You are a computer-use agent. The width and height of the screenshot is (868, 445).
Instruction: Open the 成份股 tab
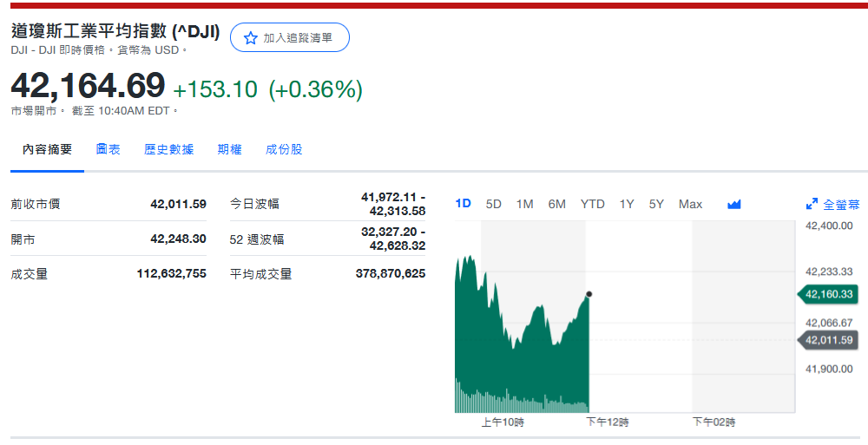(285, 149)
